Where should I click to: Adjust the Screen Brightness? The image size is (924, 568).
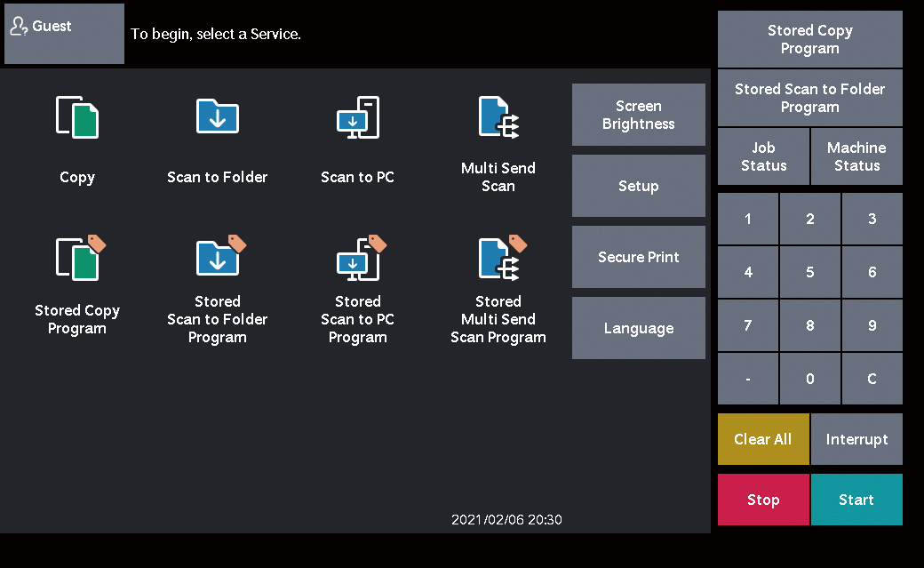pyautogui.click(x=638, y=114)
